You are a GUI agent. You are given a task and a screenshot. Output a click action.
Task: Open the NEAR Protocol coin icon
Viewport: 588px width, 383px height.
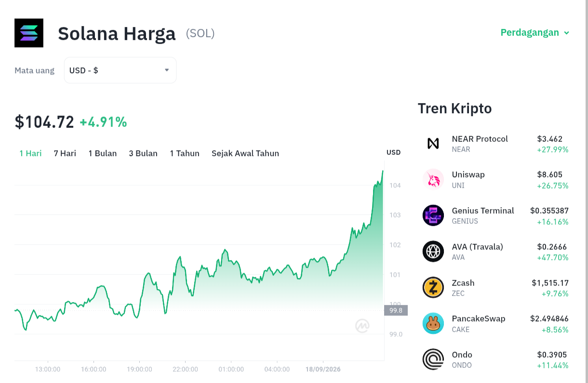pyautogui.click(x=433, y=143)
